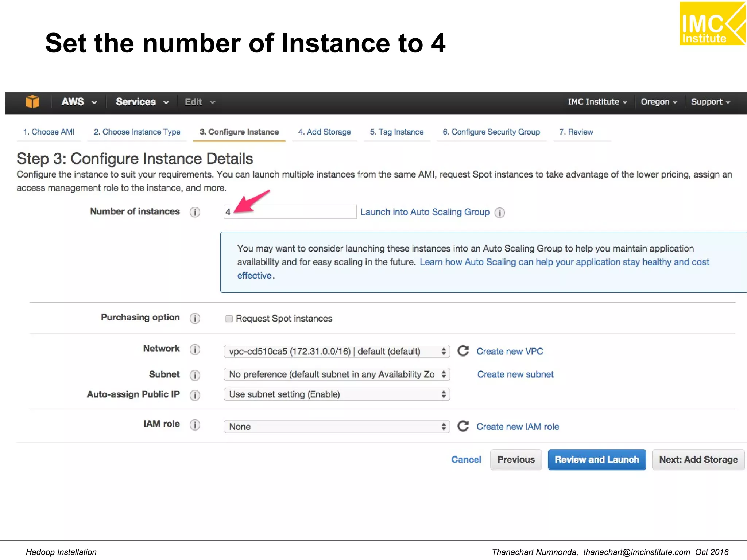Go to step 2. Choose Instance Type
The image size is (747, 560).
click(x=137, y=132)
